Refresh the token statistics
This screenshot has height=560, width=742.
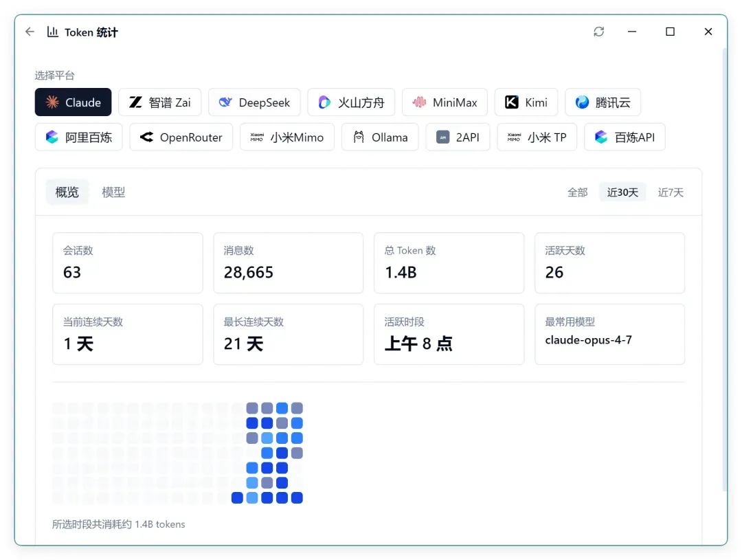coord(598,32)
